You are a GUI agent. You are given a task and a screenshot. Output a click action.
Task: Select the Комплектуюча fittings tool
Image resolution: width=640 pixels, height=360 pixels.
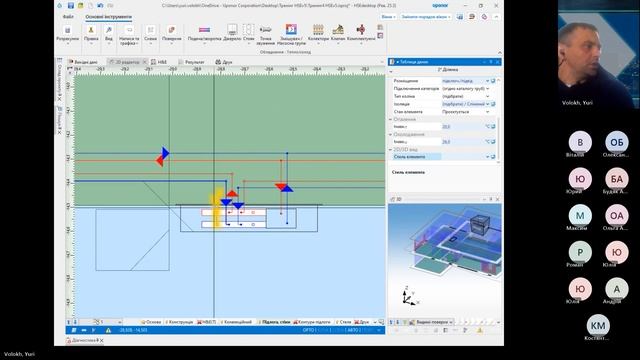pyautogui.click(x=361, y=33)
